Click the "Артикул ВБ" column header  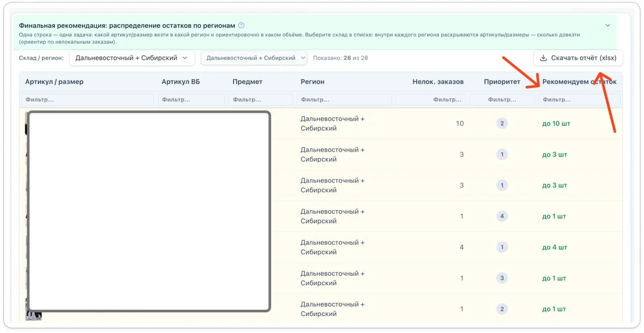pos(181,81)
